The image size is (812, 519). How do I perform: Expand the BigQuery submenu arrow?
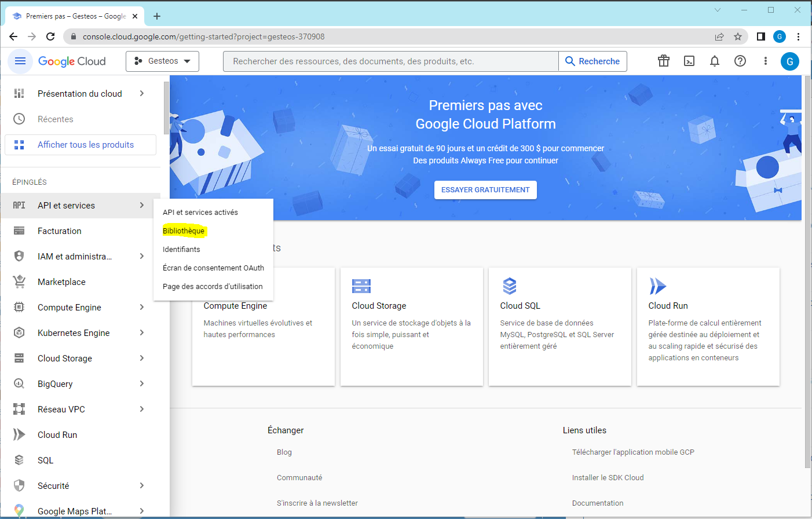(x=142, y=383)
